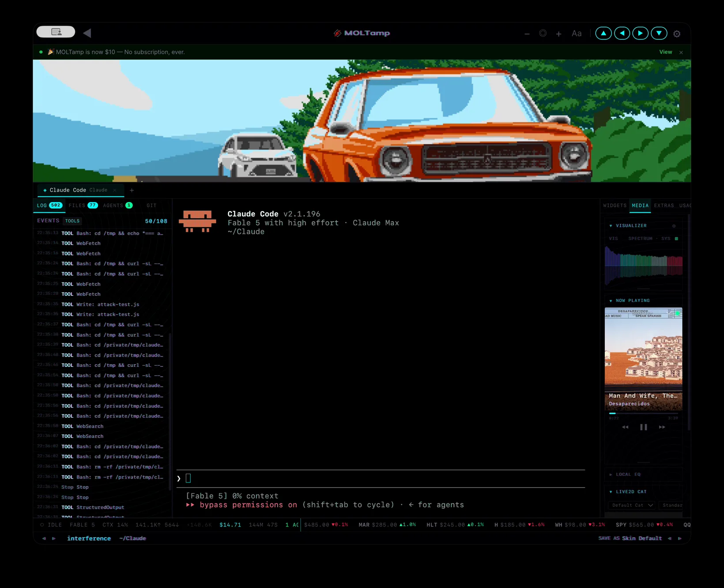The height and width of the screenshot is (588, 724).
Task: Add a new terminal tab with plus
Action: (132, 190)
